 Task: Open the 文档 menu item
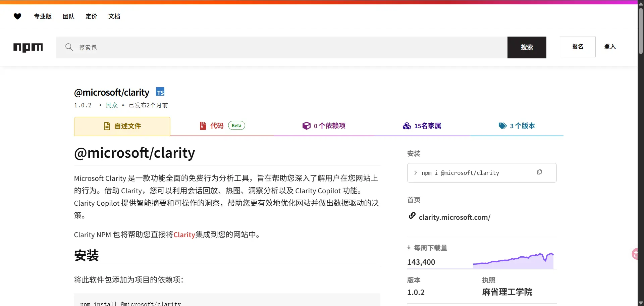(x=114, y=16)
